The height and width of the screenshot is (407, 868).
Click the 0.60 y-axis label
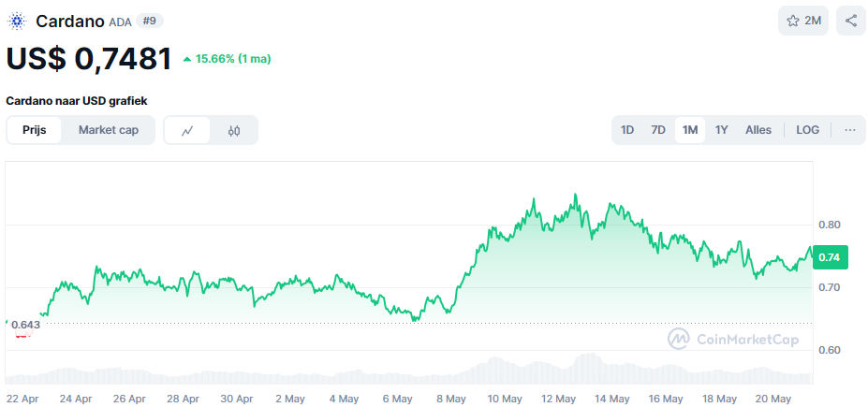[830, 350]
